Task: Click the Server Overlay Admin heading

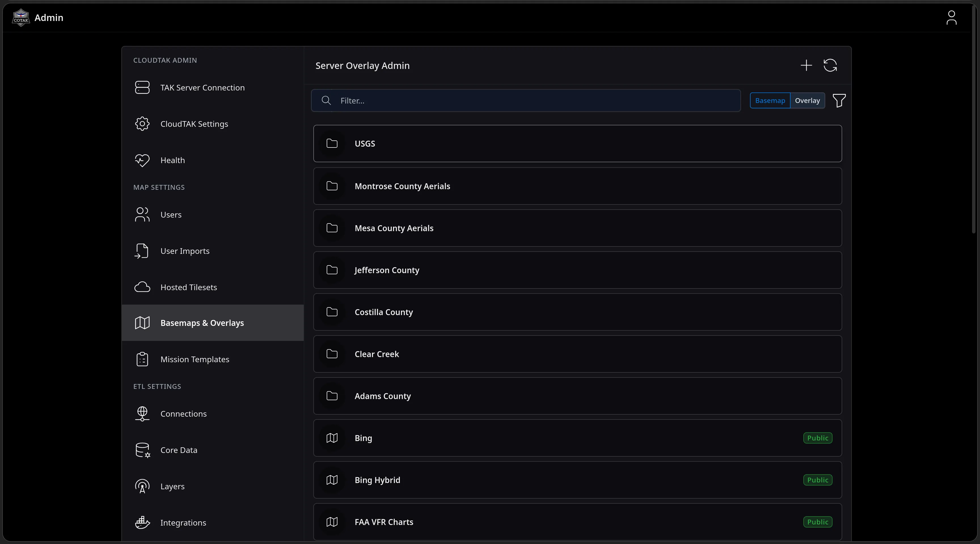Action: [363, 66]
